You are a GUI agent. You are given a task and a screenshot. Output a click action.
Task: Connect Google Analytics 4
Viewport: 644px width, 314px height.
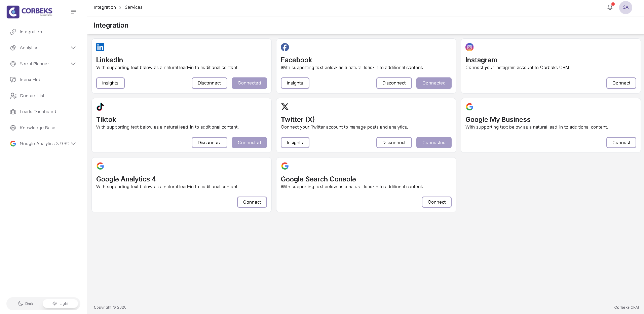click(x=252, y=202)
